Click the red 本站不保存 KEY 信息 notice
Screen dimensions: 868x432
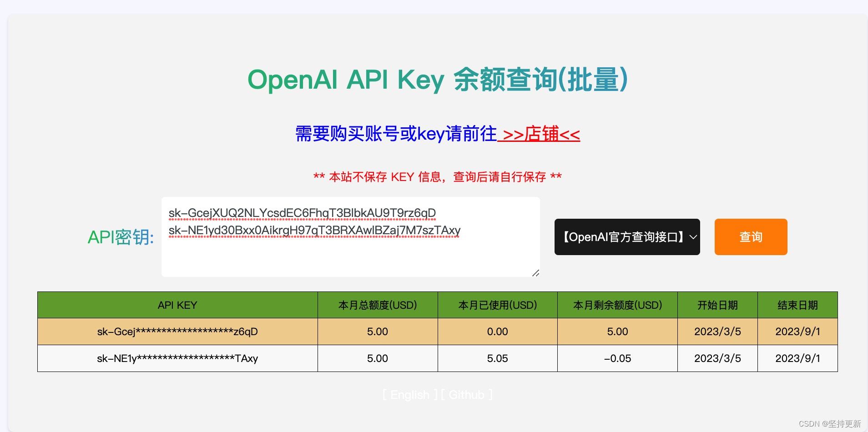pos(438,177)
